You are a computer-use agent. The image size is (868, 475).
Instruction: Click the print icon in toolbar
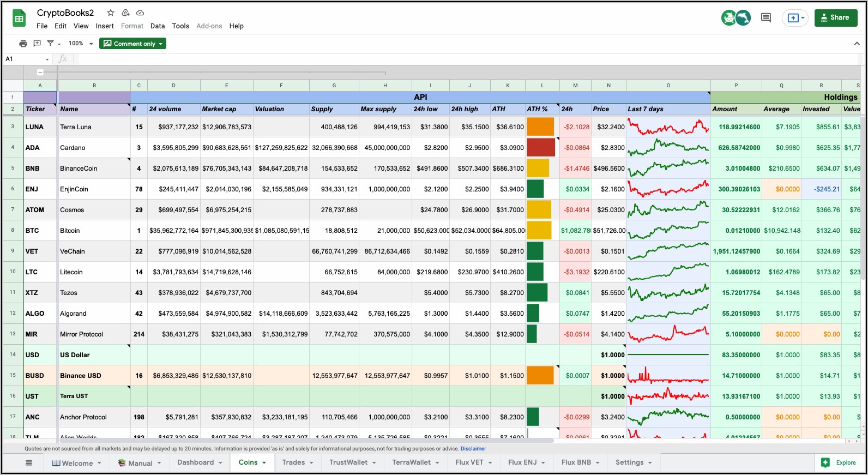click(x=23, y=44)
